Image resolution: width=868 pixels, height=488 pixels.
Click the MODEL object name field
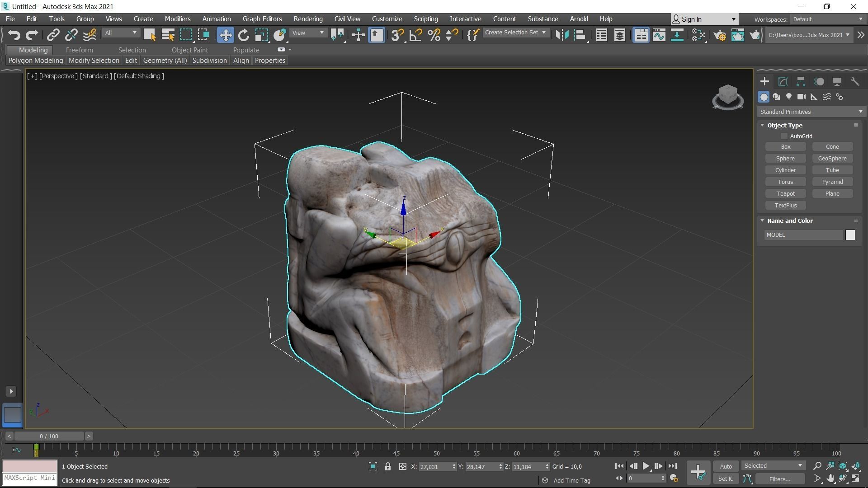(x=804, y=235)
